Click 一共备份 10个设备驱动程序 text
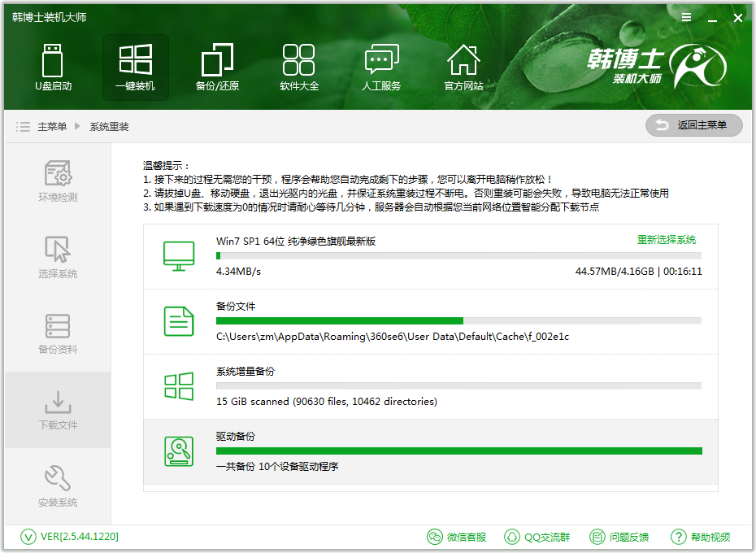Screen dimensions: 756x553 coord(276,467)
